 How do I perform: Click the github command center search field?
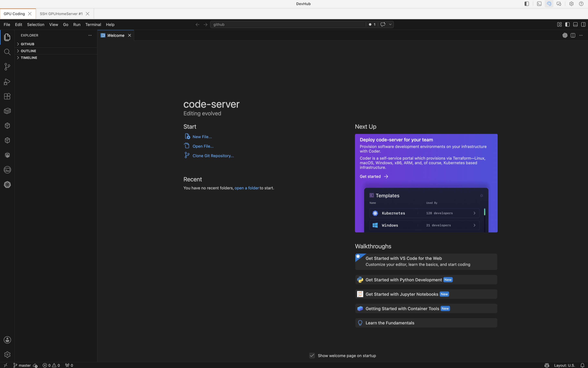click(288, 25)
